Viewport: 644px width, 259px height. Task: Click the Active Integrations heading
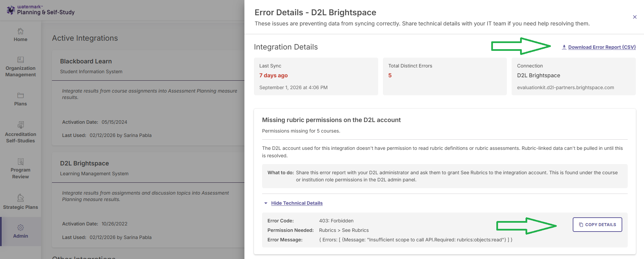pyautogui.click(x=85, y=38)
